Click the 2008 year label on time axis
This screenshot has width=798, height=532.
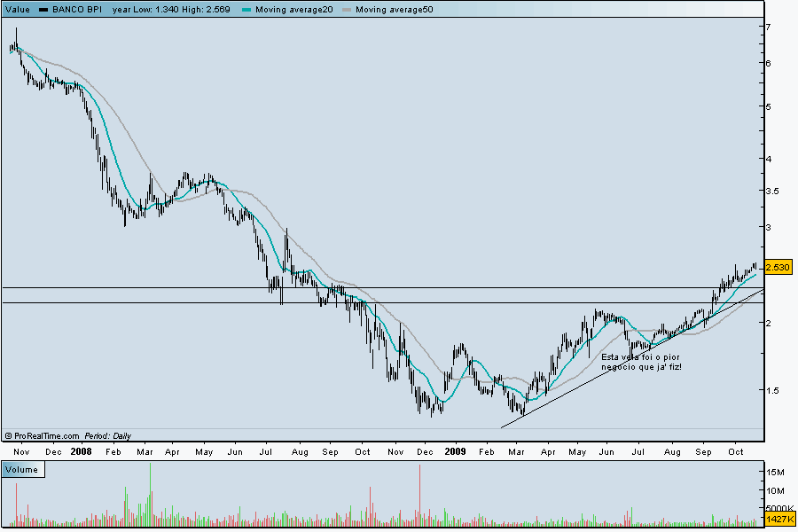point(81,451)
